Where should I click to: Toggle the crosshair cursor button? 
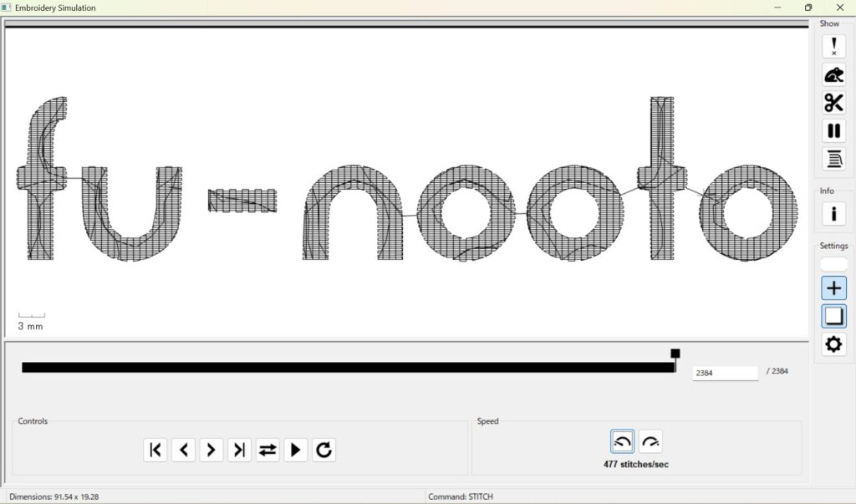click(x=833, y=288)
